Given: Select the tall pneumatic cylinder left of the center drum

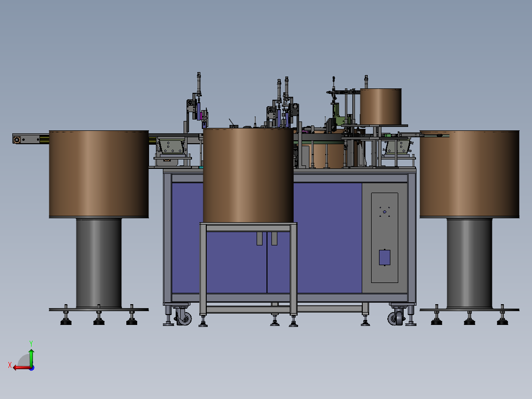Looking at the screenshot, I should (x=199, y=84).
